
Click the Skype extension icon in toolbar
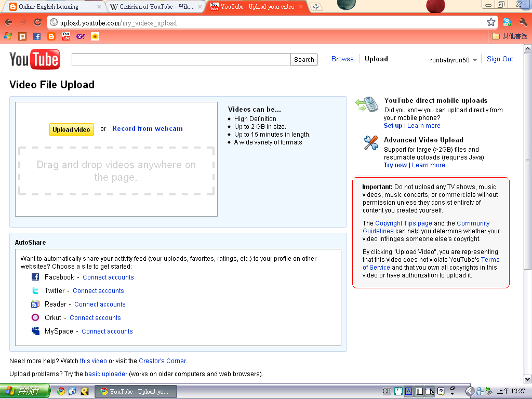pyautogui.click(x=507, y=22)
